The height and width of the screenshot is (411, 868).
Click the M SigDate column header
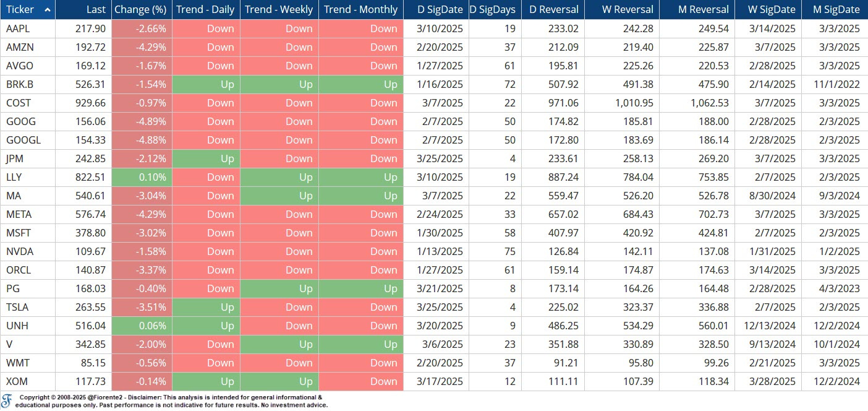coord(835,10)
